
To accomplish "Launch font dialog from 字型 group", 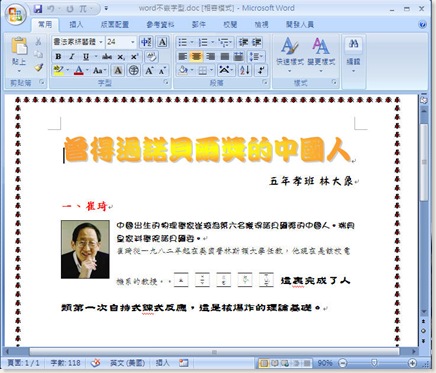I will 166,82.
